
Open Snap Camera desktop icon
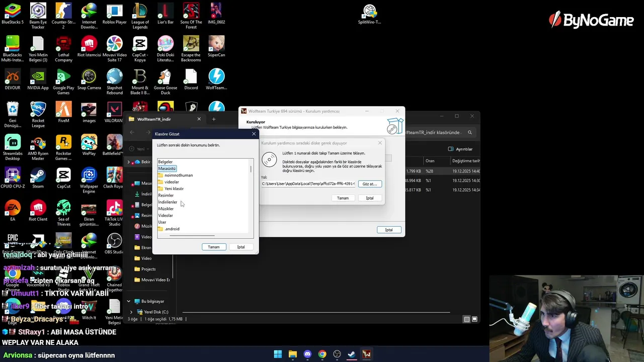pos(89,79)
